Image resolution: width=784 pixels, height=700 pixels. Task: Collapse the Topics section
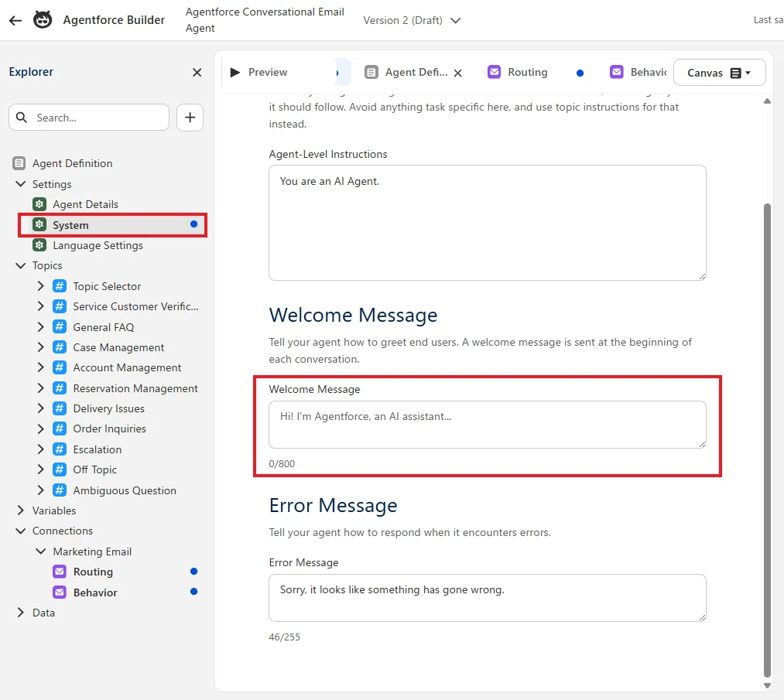[20, 265]
